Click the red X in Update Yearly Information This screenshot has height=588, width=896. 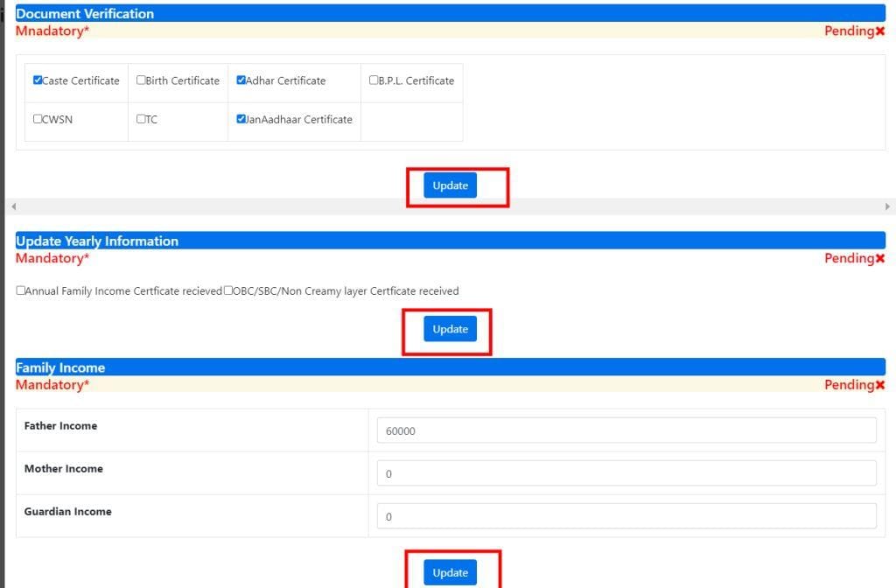point(879,259)
